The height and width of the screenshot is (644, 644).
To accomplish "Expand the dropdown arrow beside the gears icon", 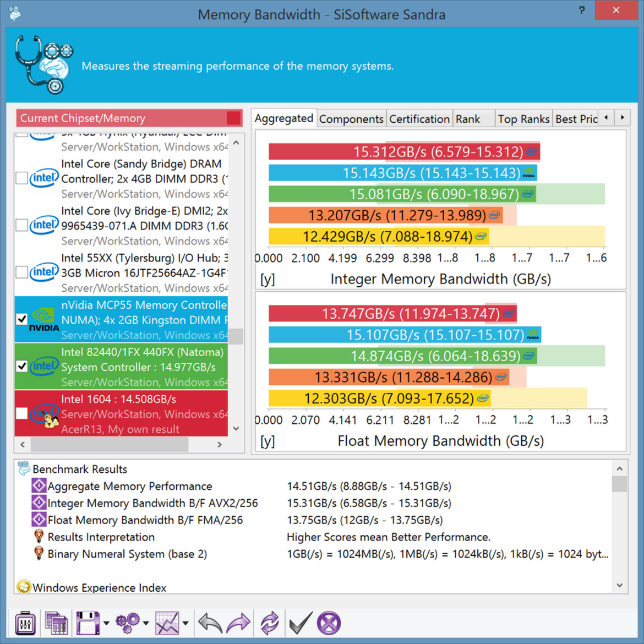I will 146,624.
